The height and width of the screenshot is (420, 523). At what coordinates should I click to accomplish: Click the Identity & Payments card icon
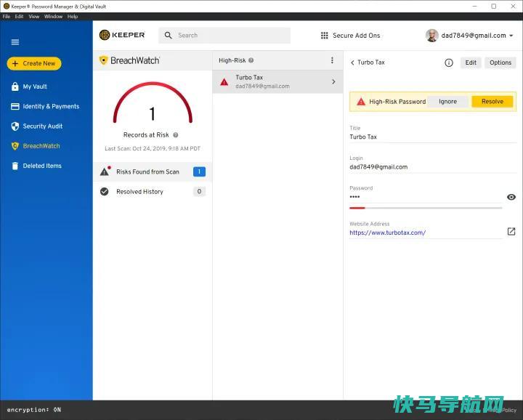point(15,106)
